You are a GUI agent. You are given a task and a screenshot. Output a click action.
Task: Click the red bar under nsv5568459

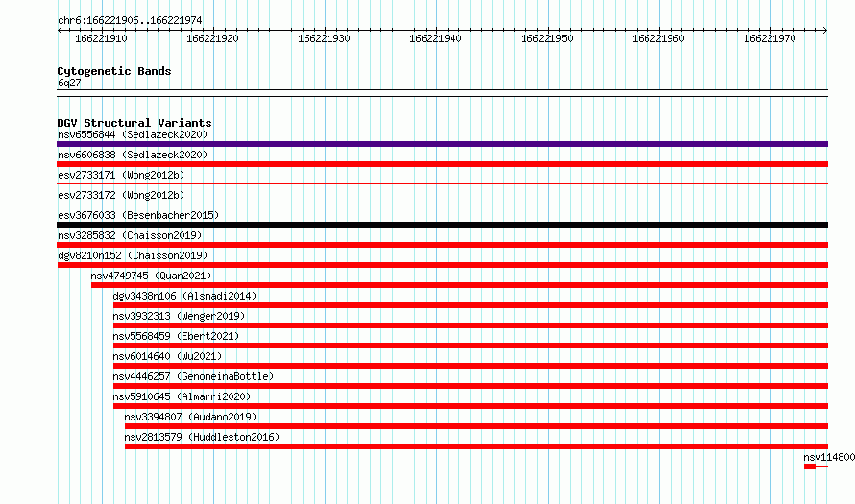click(x=471, y=346)
